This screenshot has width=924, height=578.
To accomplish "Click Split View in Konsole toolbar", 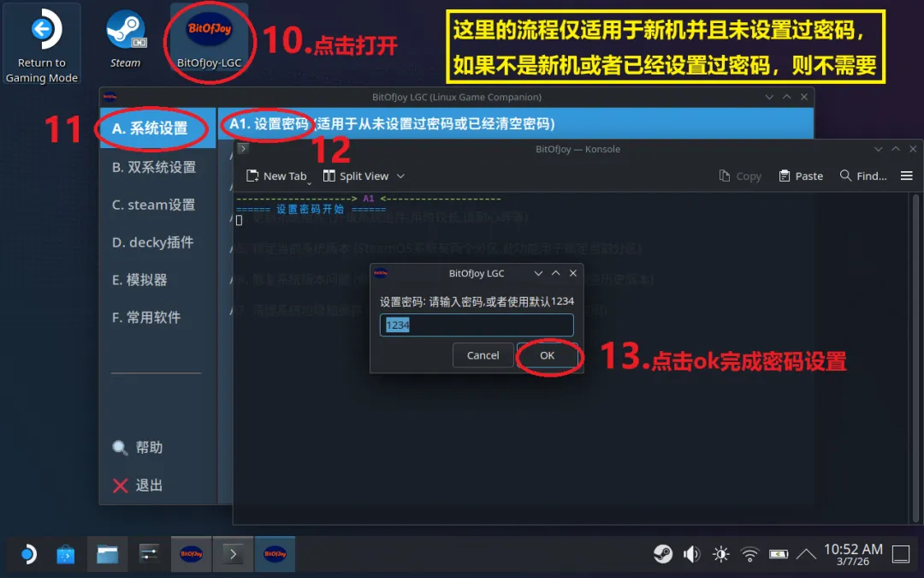I will click(357, 176).
